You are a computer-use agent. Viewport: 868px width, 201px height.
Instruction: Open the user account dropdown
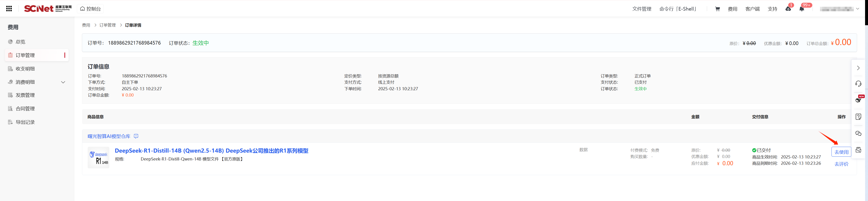pos(839,9)
